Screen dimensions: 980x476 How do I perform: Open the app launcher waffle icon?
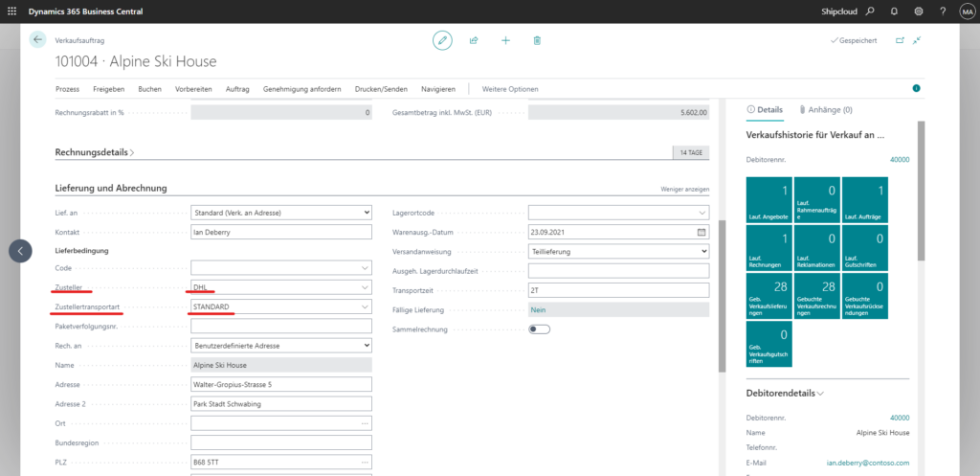click(x=11, y=11)
